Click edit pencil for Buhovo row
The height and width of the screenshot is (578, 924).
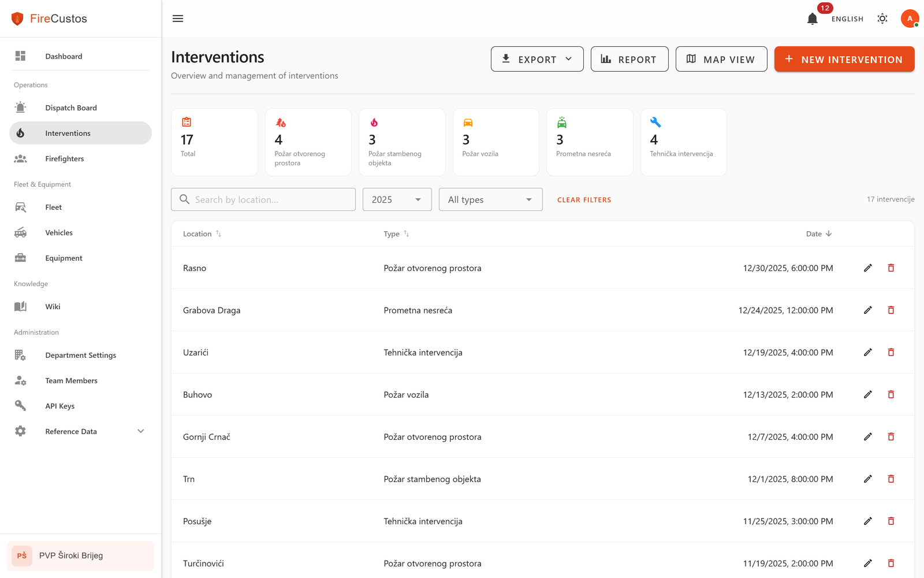point(867,395)
